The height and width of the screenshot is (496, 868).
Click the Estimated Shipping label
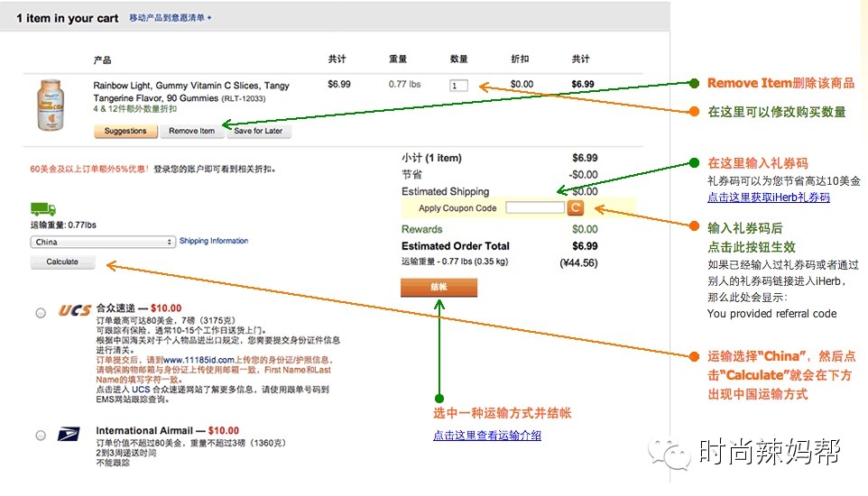(x=446, y=191)
